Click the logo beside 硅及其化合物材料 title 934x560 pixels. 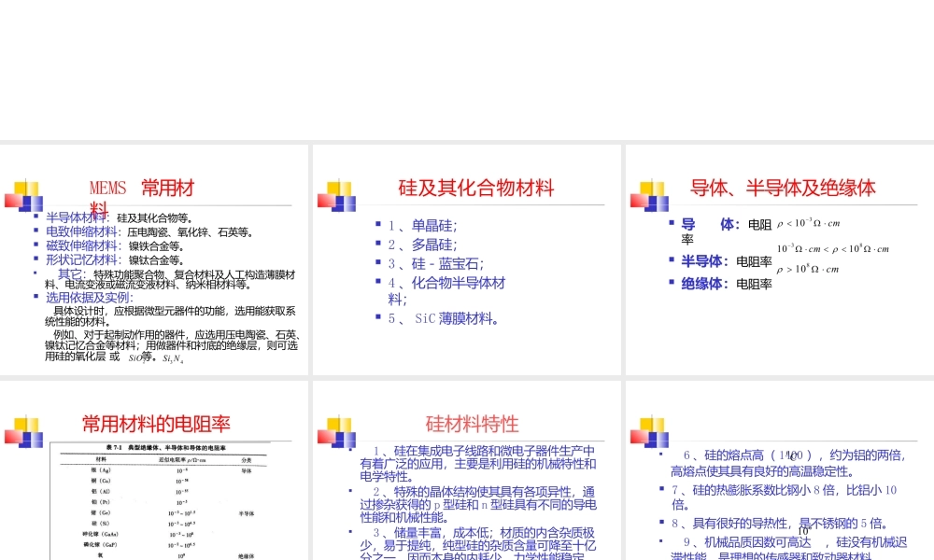tap(336, 195)
